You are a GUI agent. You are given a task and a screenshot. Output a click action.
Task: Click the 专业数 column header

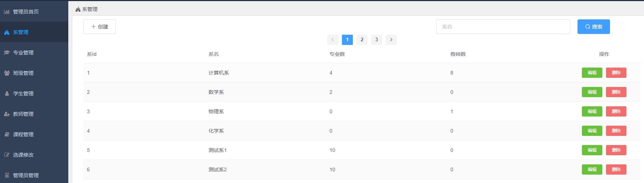(337, 54)
